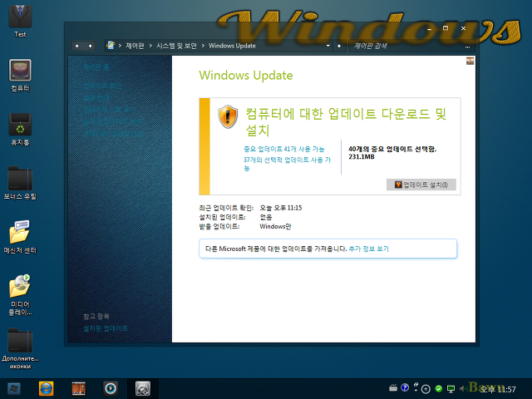This screenshot has height=399, width=532.
Task: Go to 제어판 in the breadcrumb
Action: click(135, 46)
